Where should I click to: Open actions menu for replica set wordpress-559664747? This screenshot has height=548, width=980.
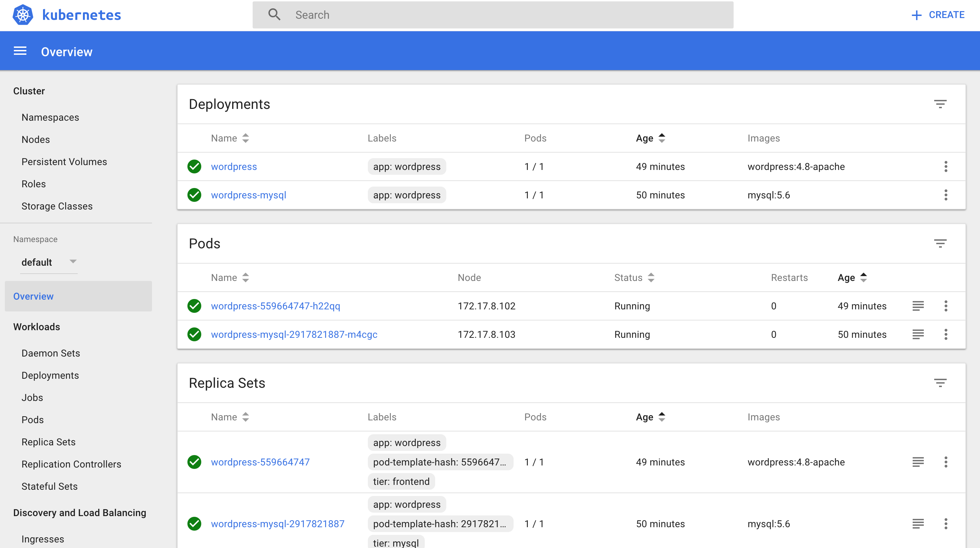pyautogui.click(x=946, y=462)
